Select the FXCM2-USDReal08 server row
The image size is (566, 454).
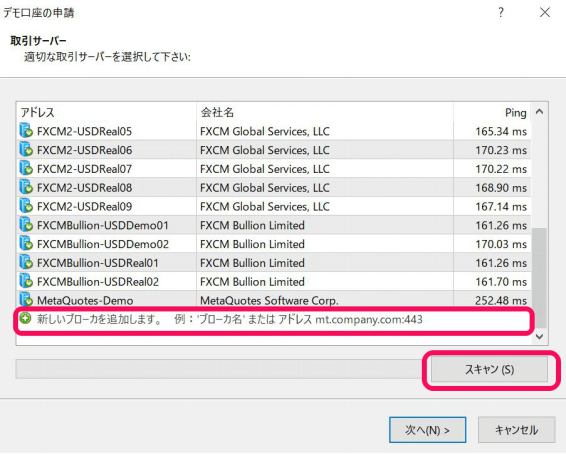click(x=274, y=187)
